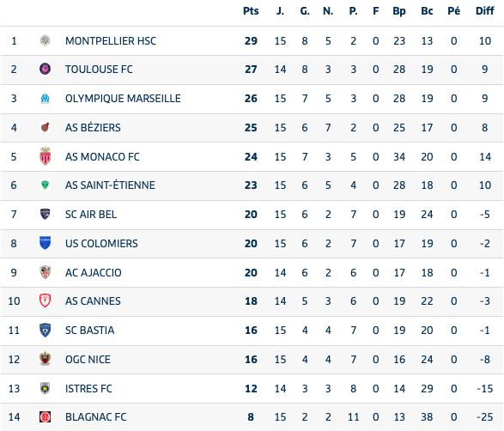Viewport: 504px width, 431px height.
Task: Click the OGC Nice club crest
Action: 45,359
